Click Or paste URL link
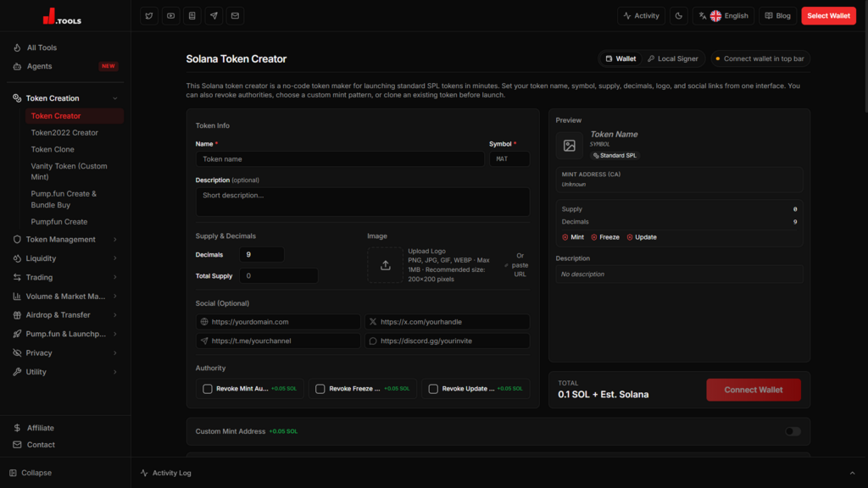The width and height of the screenshot is (868, 488). tap(517, 265)
